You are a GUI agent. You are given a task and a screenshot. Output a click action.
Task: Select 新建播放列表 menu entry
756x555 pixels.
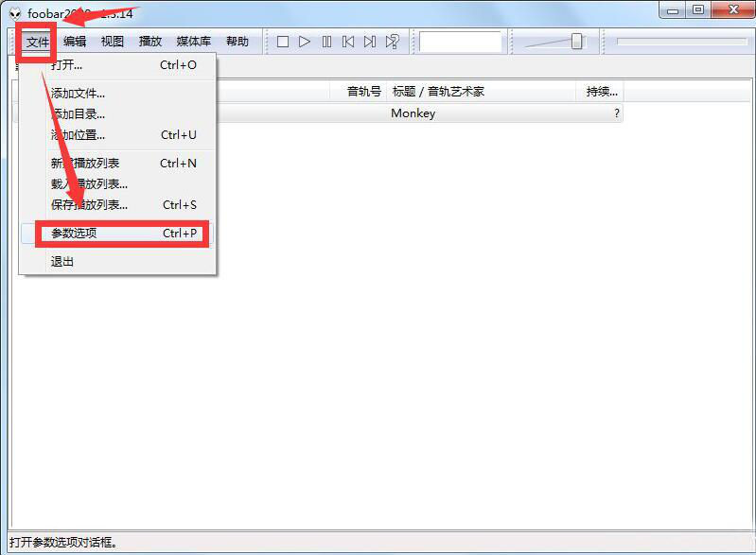pos(117,164)
